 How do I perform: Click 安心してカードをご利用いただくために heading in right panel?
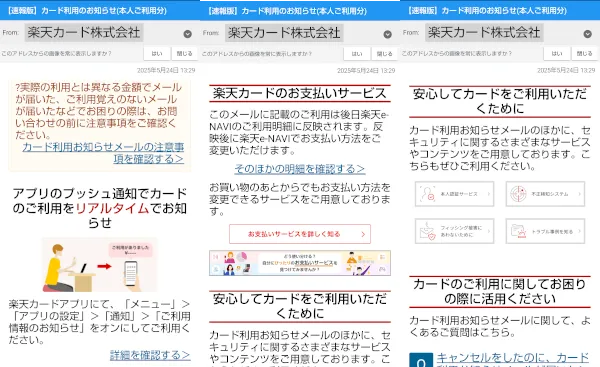[500, 101]
